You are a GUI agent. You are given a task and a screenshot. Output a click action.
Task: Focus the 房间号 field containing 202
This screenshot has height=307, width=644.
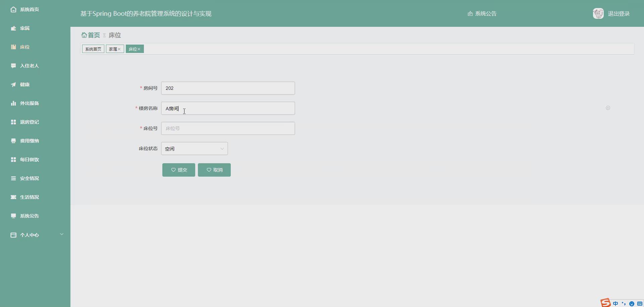228,88
